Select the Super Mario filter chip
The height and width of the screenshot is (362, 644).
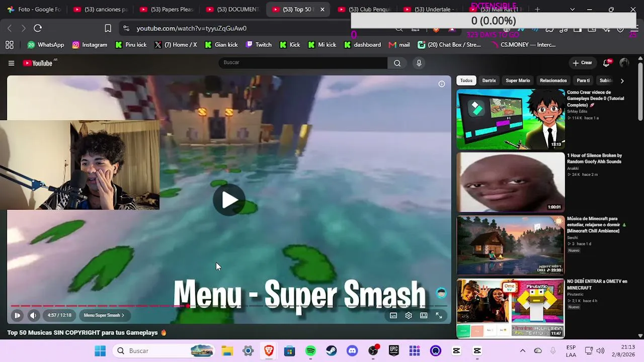[x=518, y=80]
